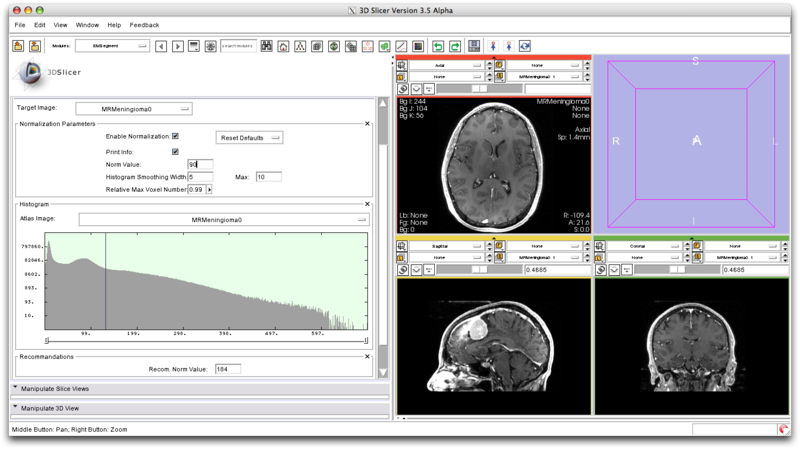The width and height of the screenshot is (800, 449).
Task: Go to previous module with back arrow
Action: (x=161, y=46)
